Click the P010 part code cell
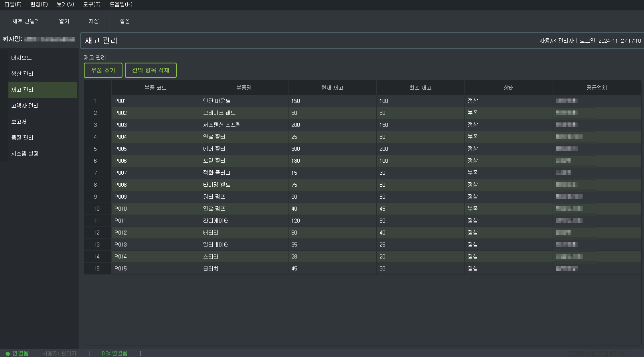Viewport: 644px width, 357px height. (121, 209)
